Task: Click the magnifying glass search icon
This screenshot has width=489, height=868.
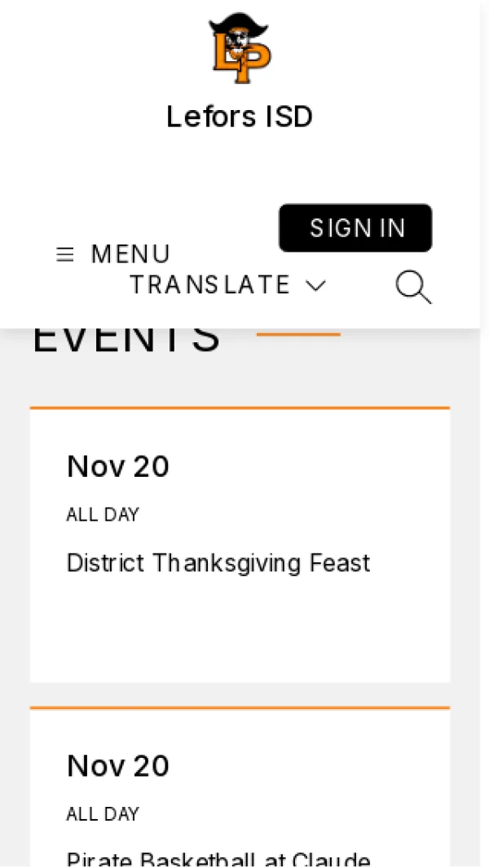Action: [413, 288]
